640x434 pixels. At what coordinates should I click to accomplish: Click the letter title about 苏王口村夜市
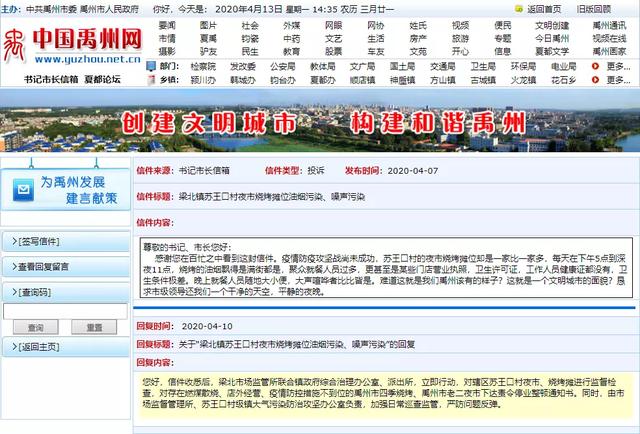[272, 196]
